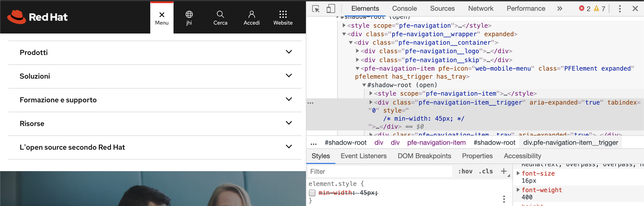Switch to the Elements tab
Screen dimensions: 644x206
point(365,8)
